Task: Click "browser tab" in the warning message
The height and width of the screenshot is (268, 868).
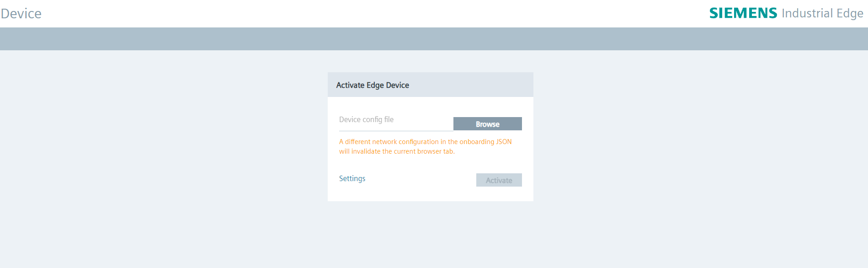Action: click(x=436, y=151)
